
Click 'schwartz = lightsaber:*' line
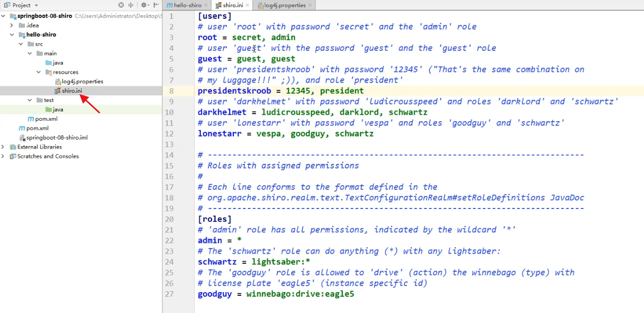click(254, 262)
